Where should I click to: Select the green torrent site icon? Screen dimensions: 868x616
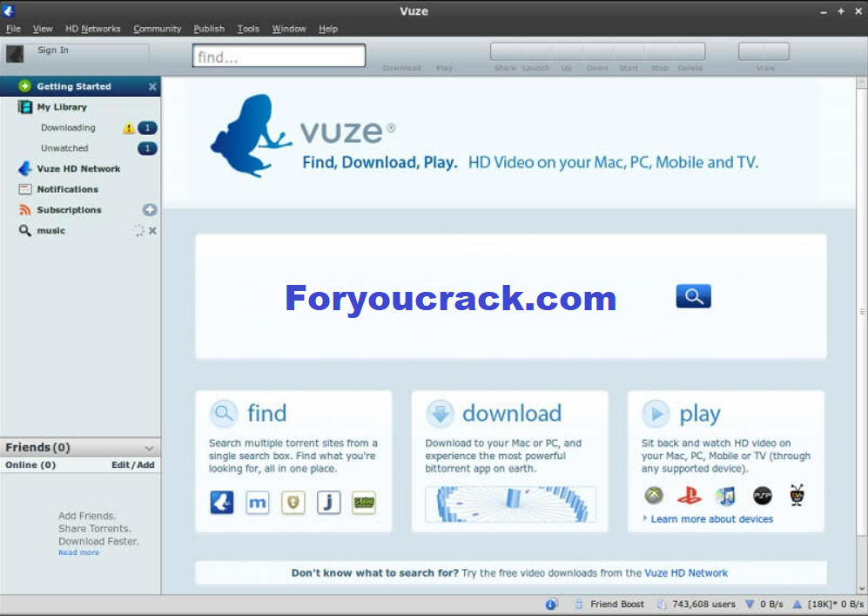pyautogui.click(x=364, y=503)
